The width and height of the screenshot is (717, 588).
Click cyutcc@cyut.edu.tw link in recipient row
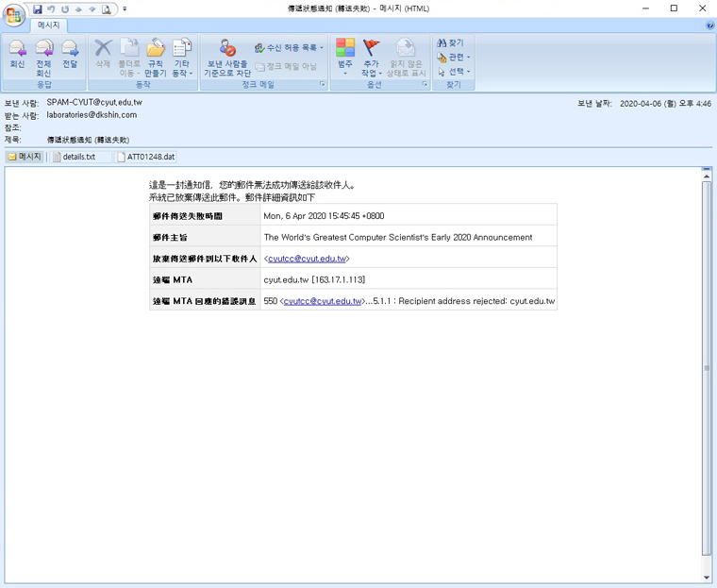coord(308,259)
